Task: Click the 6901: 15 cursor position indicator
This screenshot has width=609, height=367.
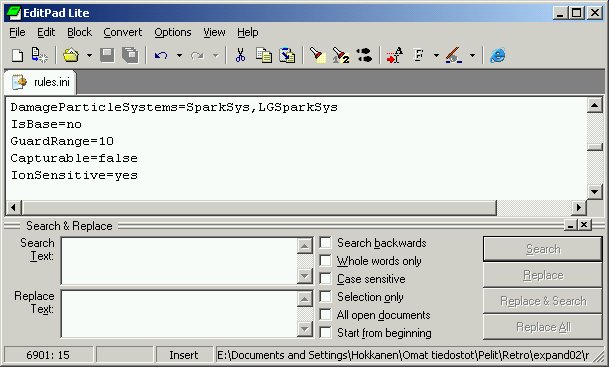Action: (x=48, y=355)
